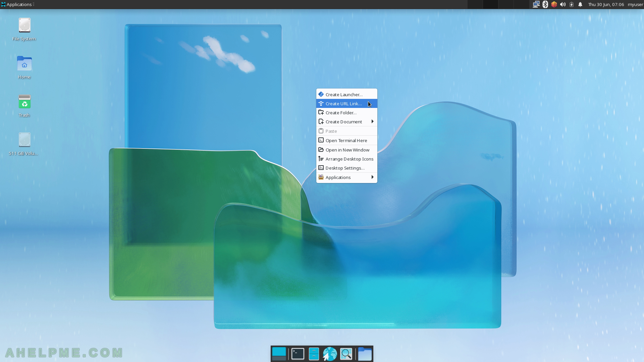Open Desktop Settings... from context menu
The width and height of the screenshot is (644, 362).
[347, 168]
